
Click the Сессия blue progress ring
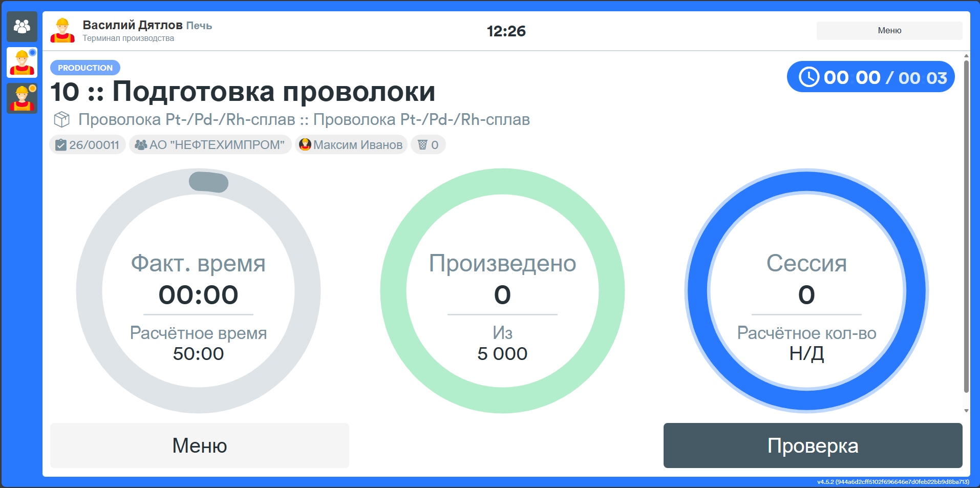806,291
